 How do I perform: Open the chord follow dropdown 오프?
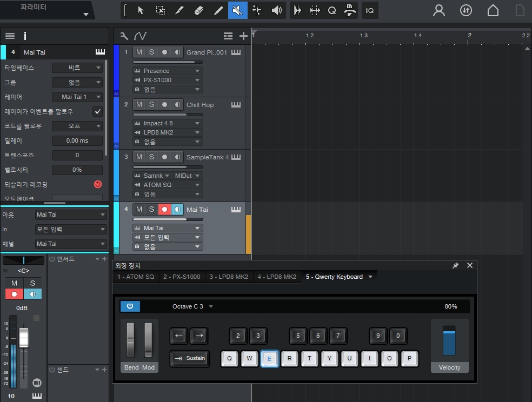click(x=77, y=126)
